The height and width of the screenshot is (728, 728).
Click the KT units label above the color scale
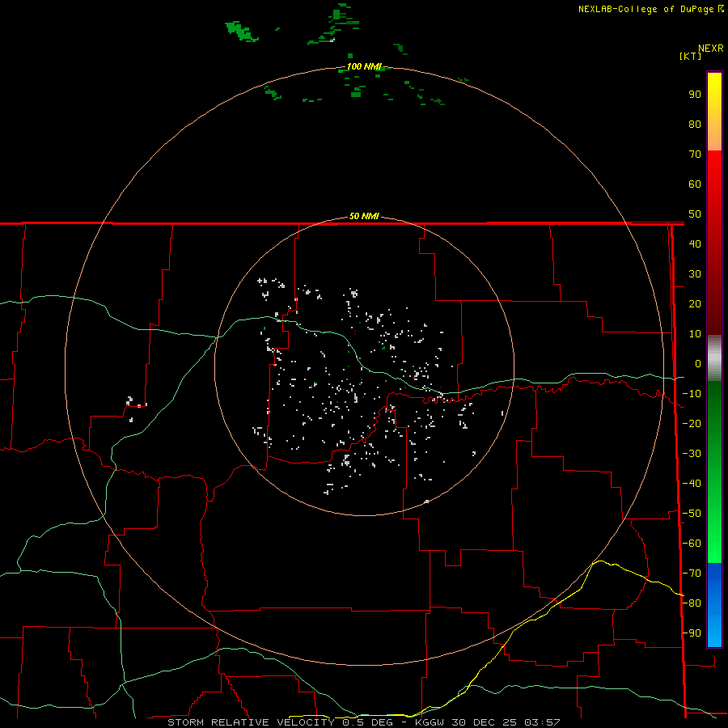691,56
